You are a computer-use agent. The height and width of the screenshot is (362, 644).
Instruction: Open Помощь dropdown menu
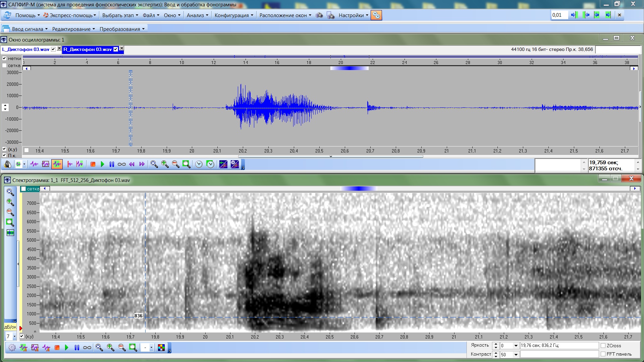[x=28, y=15]
